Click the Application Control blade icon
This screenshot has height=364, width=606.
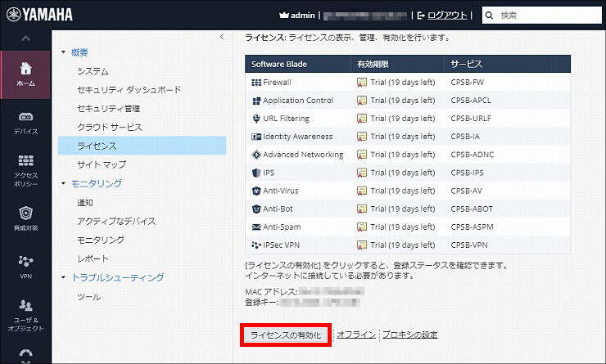pos(256,101)
